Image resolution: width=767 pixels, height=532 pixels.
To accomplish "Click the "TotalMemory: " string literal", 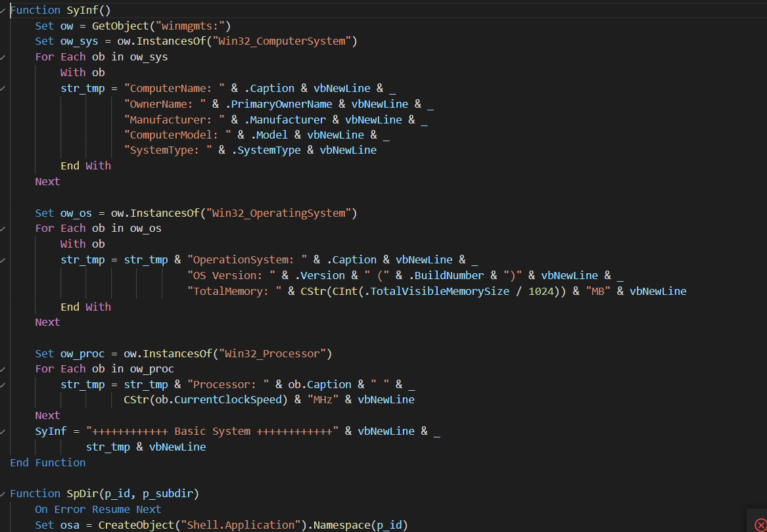I will [x=235, y=292].
